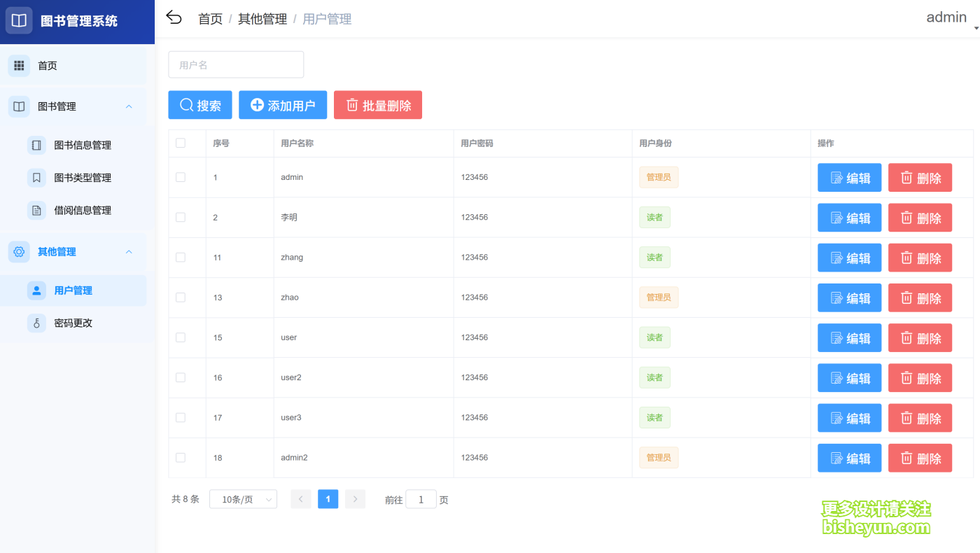Click the person icon for 用户管理
The image size is (980, 553).
point(36,290)
